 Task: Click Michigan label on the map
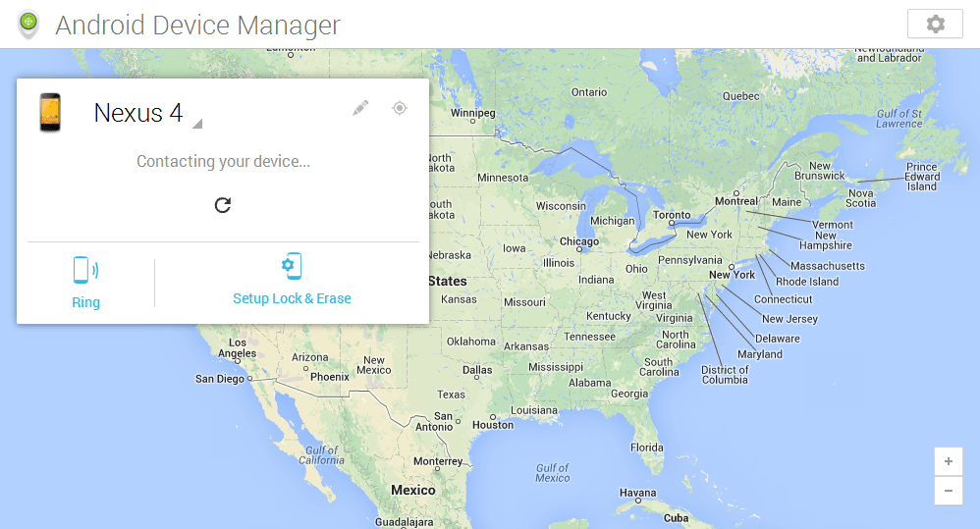(612, 221)
